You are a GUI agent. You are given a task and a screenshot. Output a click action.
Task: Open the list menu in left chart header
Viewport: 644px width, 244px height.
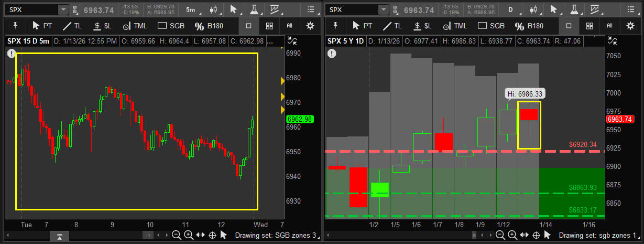point(311,9)
